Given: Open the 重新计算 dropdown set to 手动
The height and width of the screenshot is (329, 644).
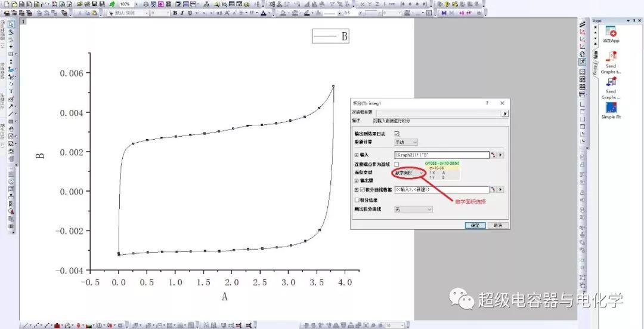Looking at the screenshot, I should pos(406,142).
